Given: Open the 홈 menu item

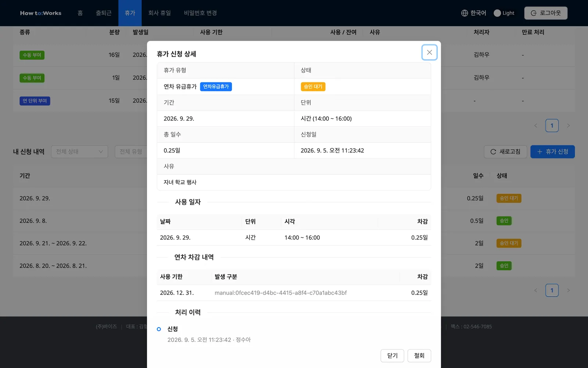Looking at the screenshot, I should (80, 13).
